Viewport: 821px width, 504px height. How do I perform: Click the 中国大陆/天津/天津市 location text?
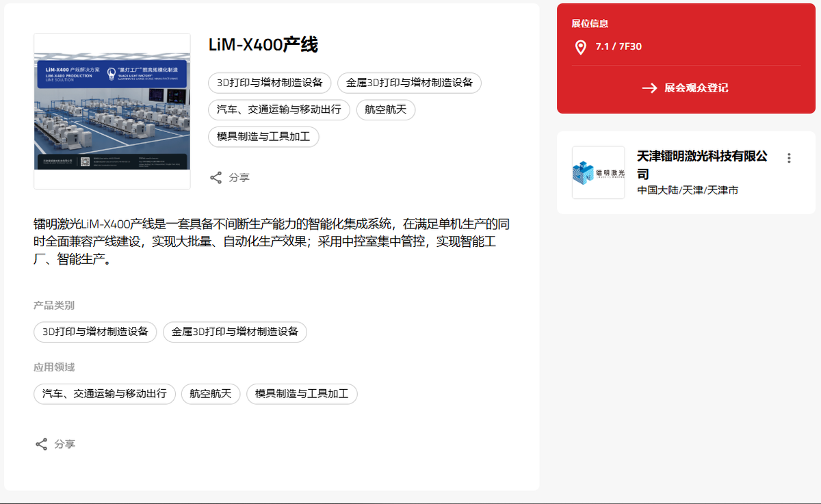coord(688,190)
